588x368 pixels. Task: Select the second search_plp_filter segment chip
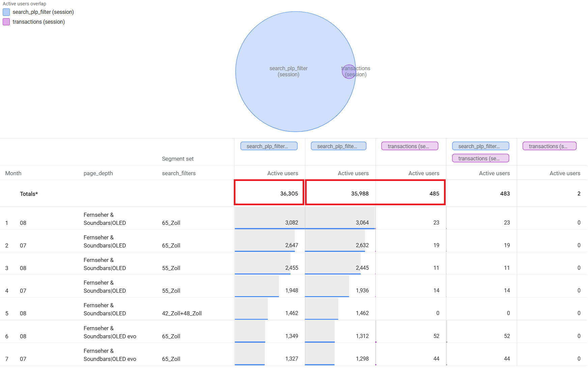click(338, 146)
